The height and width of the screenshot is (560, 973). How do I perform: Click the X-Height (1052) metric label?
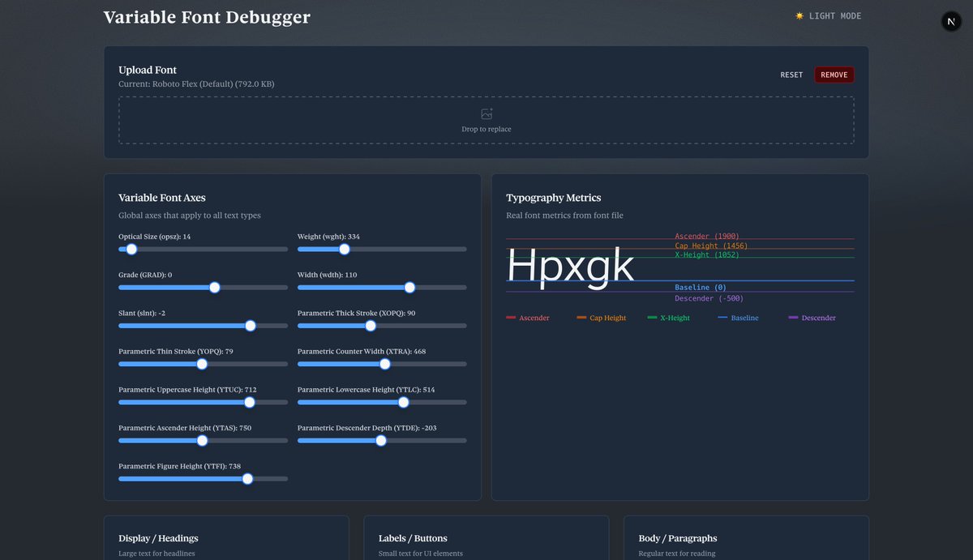(x=707, y=254)
